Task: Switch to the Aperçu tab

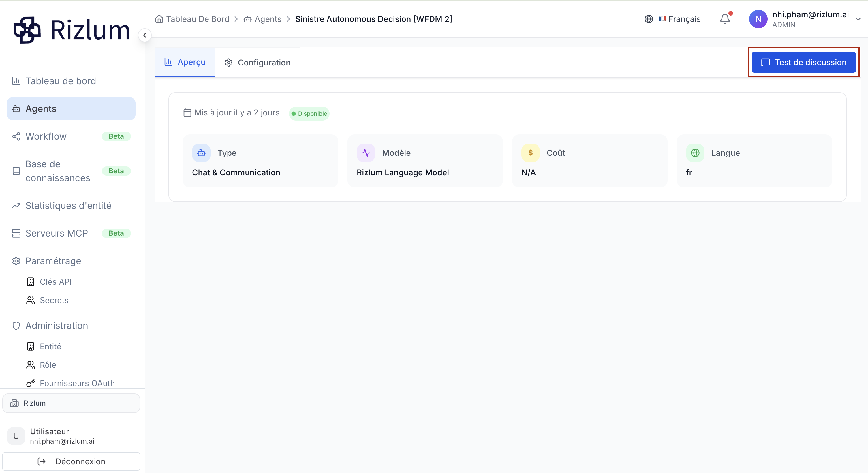Action: [185, 62]
